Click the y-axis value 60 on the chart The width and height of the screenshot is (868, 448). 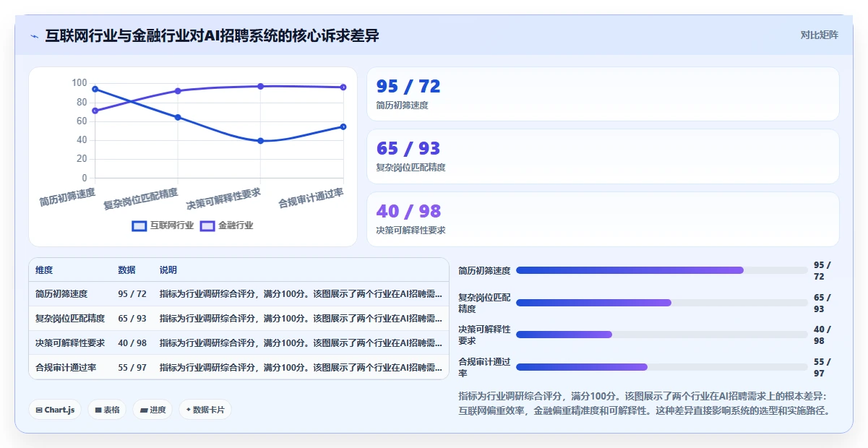point(81,121)
